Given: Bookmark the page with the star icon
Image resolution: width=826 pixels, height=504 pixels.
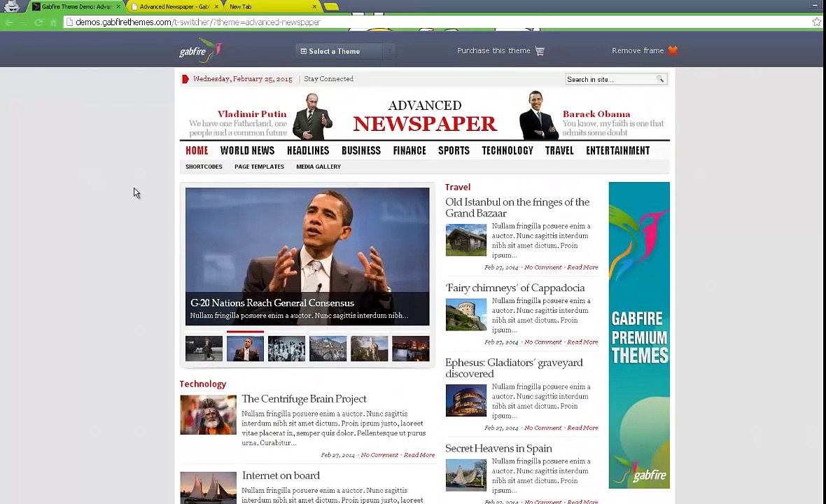Looking at the screenshot, I should click(816, 22).
